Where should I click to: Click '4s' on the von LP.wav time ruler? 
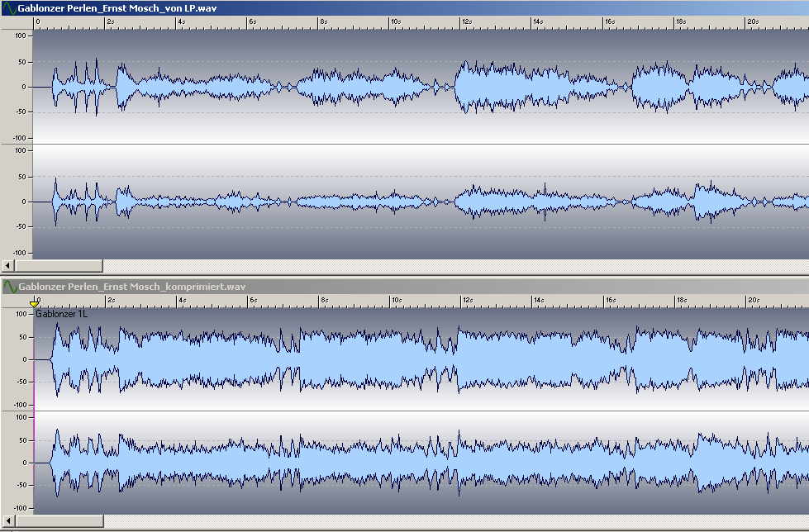tap(182, 21)
